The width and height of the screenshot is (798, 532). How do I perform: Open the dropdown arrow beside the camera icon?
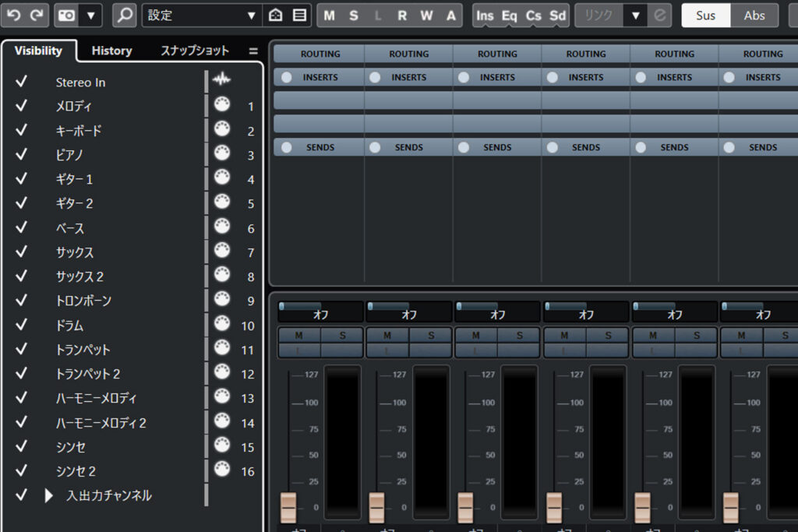92,15
